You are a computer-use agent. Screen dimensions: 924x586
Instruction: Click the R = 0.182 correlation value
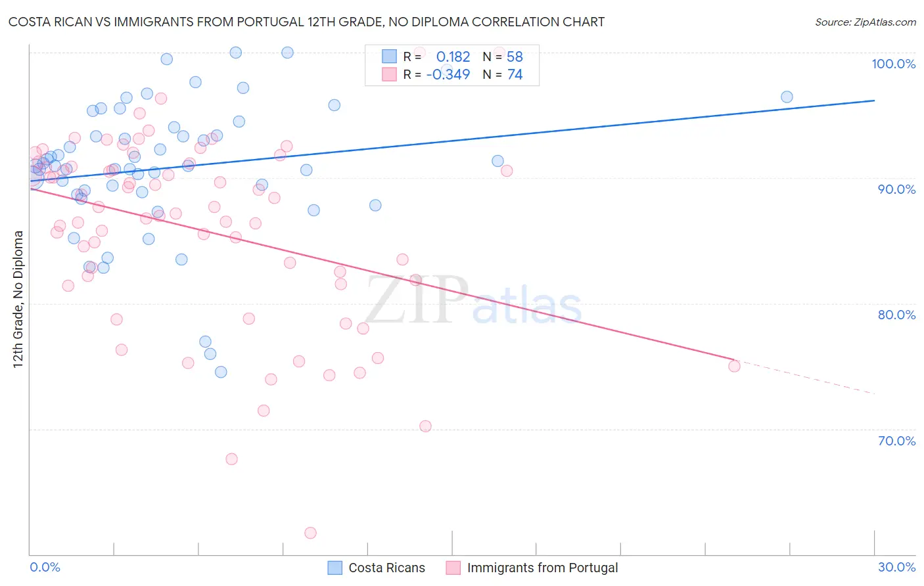click(x=437, y=56)
